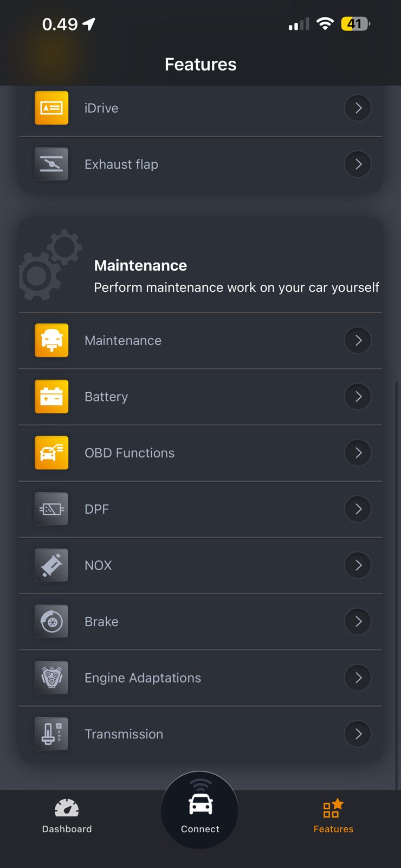Tap the DPF filter icon
This screenshot has width=401, height=868.
click(51, 509)
